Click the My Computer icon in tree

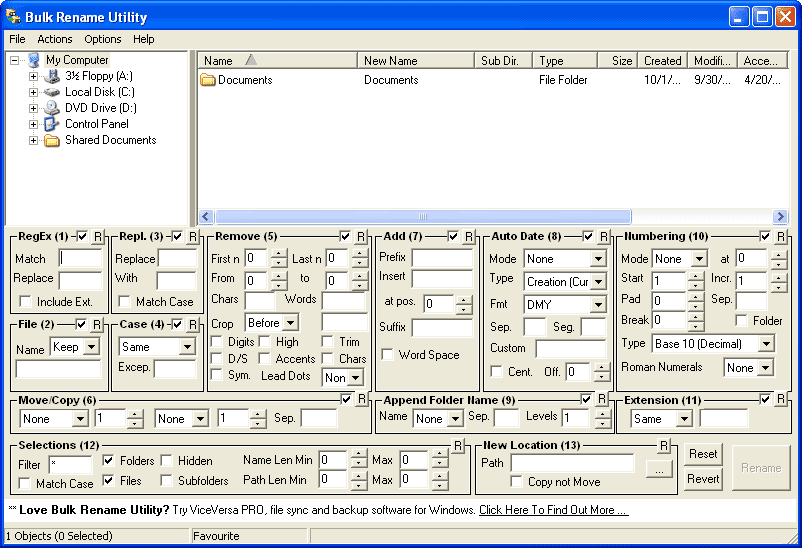(34, 60)
